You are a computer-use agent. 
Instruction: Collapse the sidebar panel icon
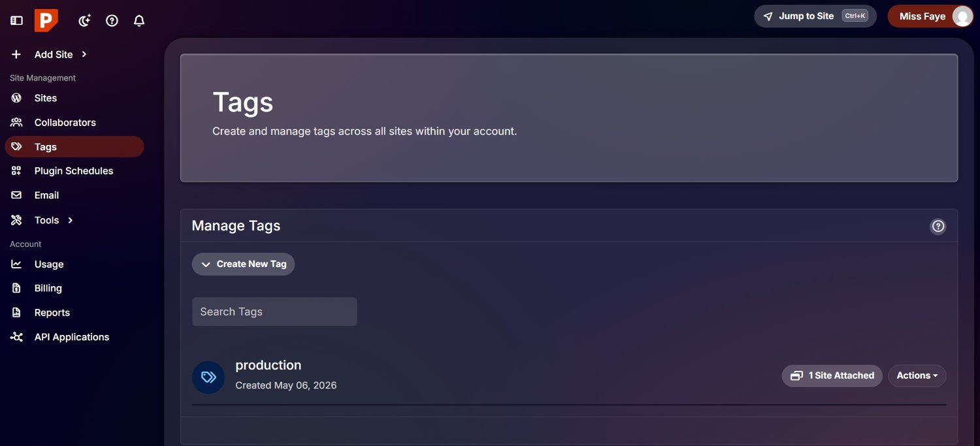[16, 21]
